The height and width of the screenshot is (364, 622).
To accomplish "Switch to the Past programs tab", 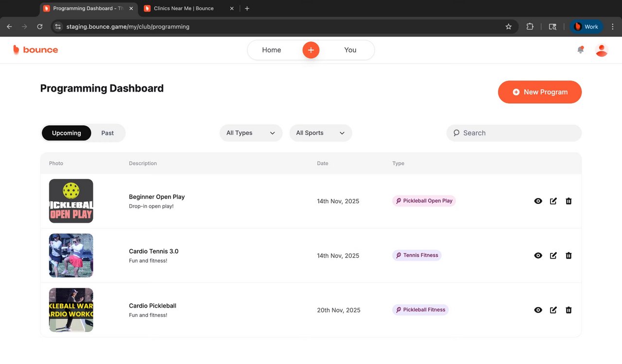I will [x=107, y=133].
